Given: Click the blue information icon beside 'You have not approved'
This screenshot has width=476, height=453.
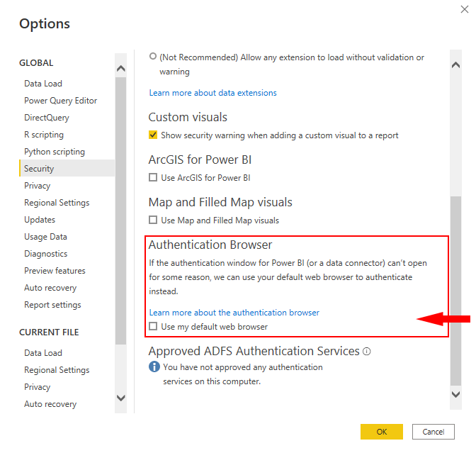Looking at the screenshot, I should coord(154,367).
